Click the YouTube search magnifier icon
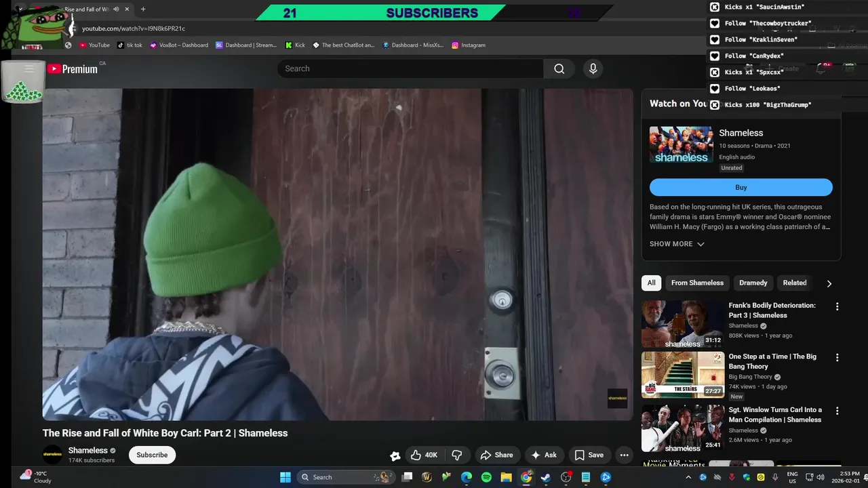The image size is (868, 488). pyautogui.click(x=559, y=68)
